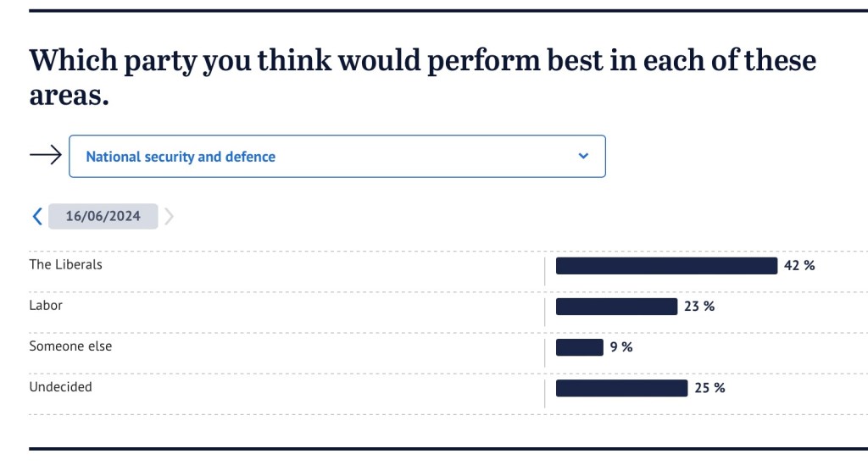Expand the dropdown using its chevron arrow

coord(582,156)
